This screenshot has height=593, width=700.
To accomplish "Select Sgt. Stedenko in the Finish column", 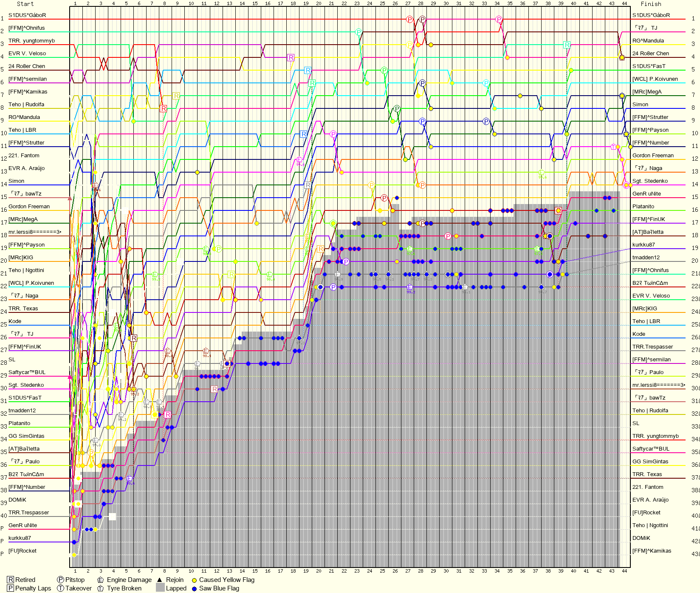I will pos(650,181).
